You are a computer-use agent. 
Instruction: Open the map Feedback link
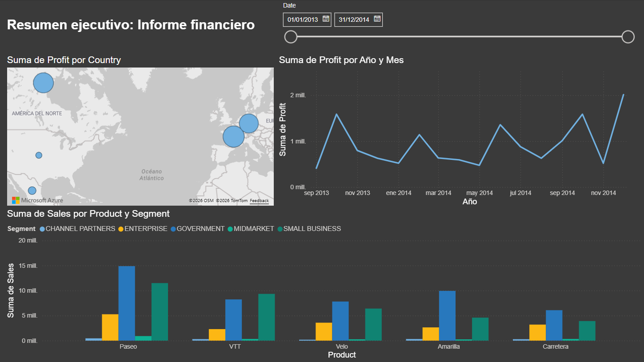pos(259,201)
